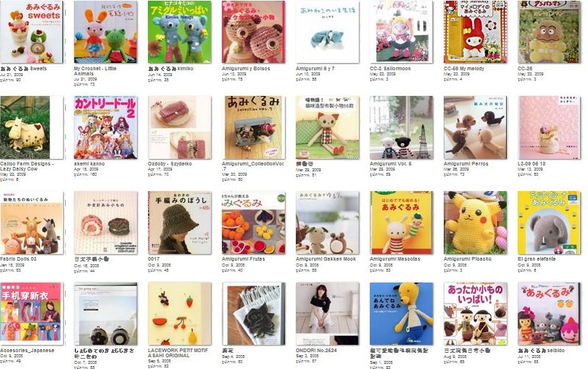Open the green knitted hat cover named 0017
This screenshot has height=369, width=588.
tap(179, 223)
